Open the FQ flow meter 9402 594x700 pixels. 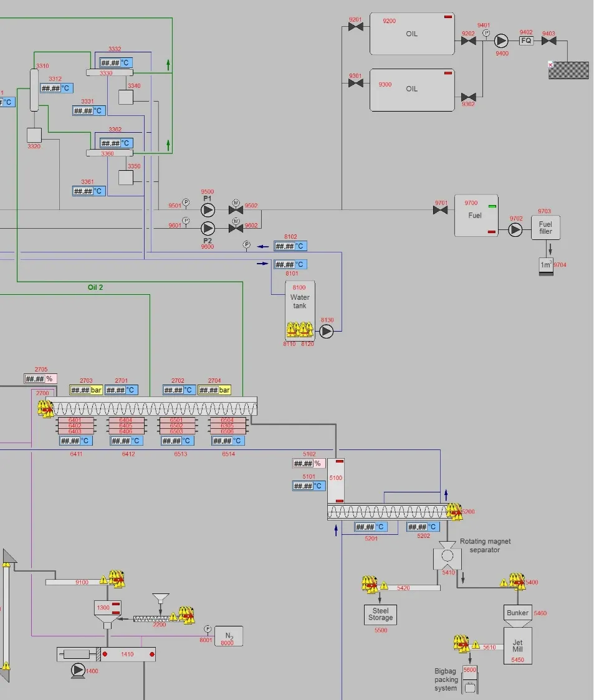click(525, 41)
